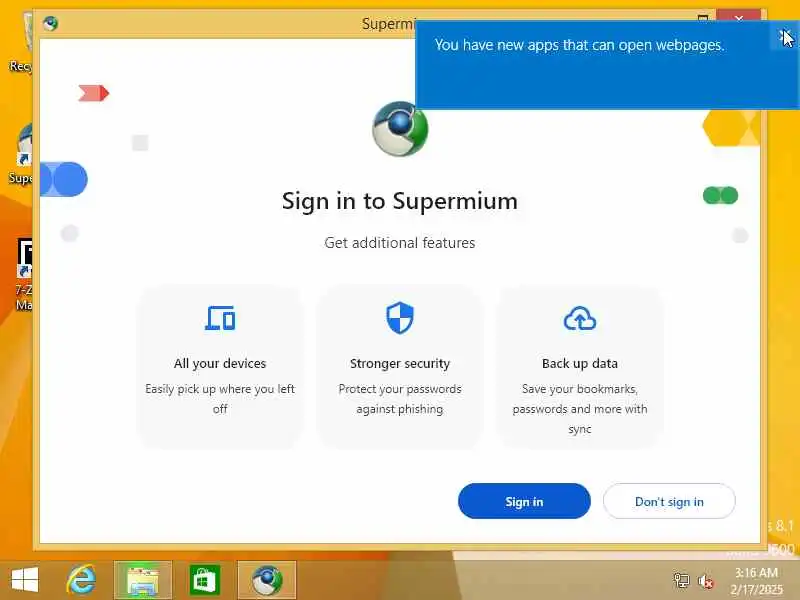Click Protect your passwords against phishing
The height and width of the screenshot is (600, 800).
point(400,398)
